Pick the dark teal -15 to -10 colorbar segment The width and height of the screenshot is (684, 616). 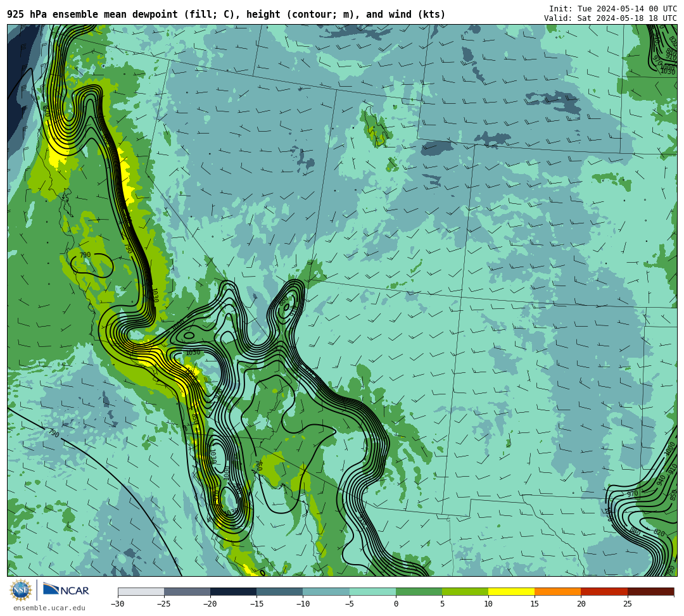(280, 591)
